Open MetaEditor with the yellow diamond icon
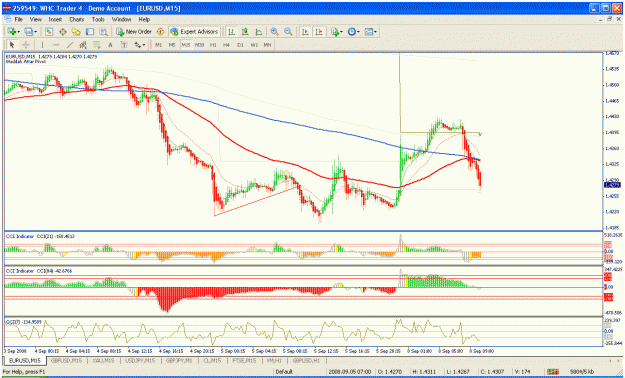This screenshot has width=625, height=378. pos(160,32)
